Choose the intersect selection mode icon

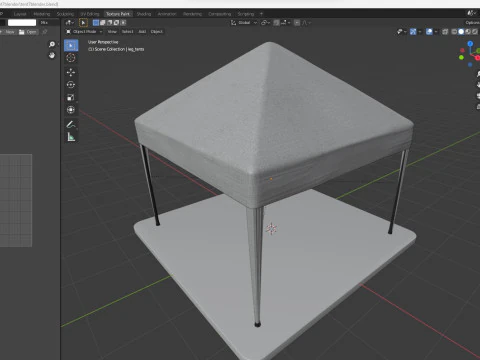(123, 23)
